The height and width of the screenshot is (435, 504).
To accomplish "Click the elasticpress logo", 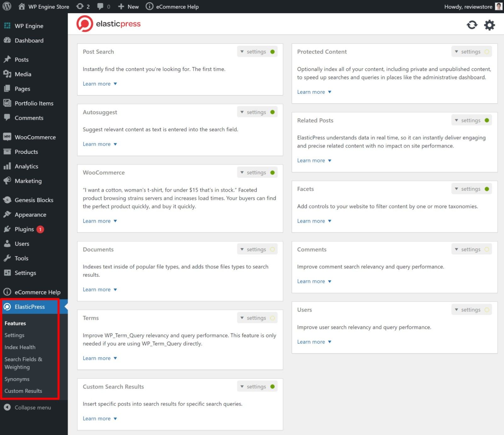I will 109,24.
